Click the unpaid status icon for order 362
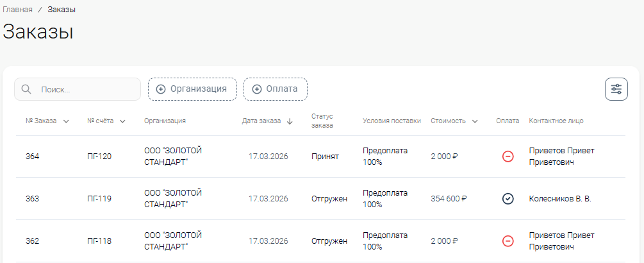The width and height of the screenshot is (644, 263). click(508, 241)
